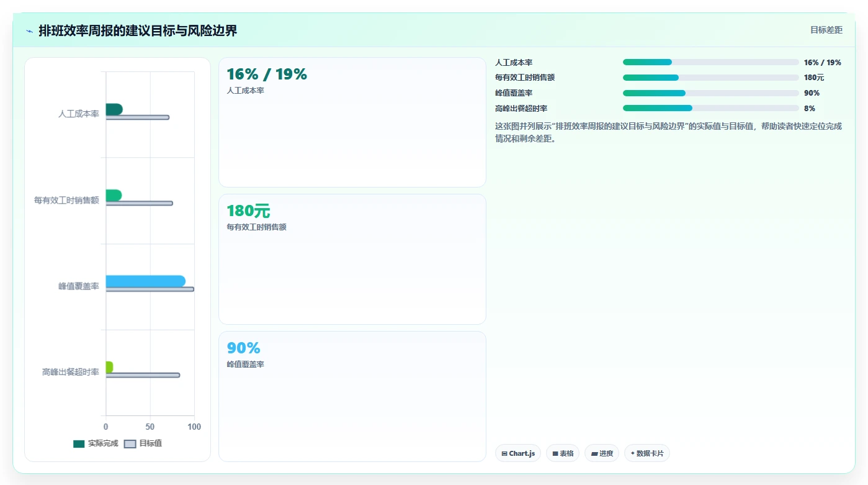868x485 pixels.
Task: Click the 每有效工时销售额 progress bar
Action: [x=710, y=78]
